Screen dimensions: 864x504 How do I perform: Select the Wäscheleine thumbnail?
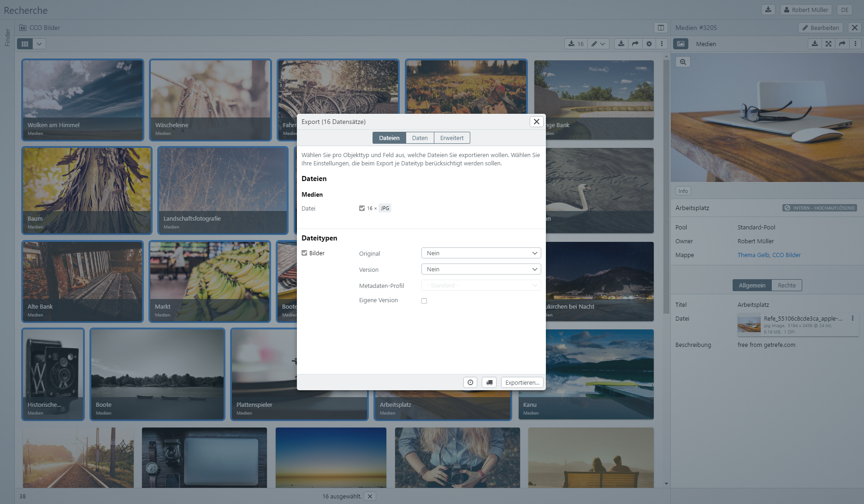pyautogui.click(x=210, y=100)
